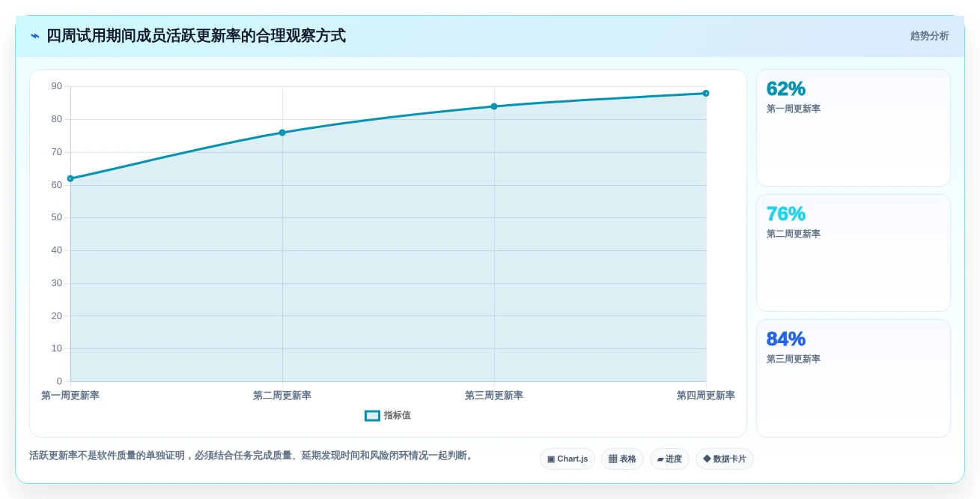Image resolution: width=980 pixels, height=499 pixels.
Task: Click the 76% value text
Action: [786, 214]
